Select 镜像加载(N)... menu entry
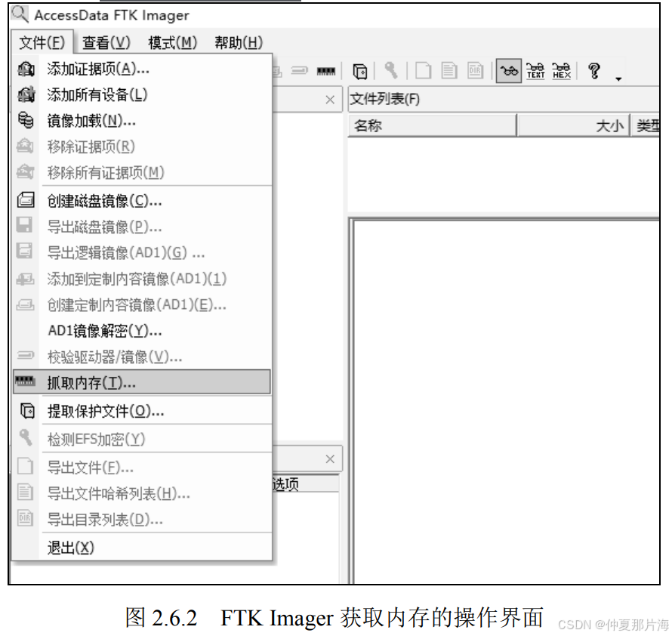The height and width of the screenshot is (636, 672). click(x=142, y=121)
